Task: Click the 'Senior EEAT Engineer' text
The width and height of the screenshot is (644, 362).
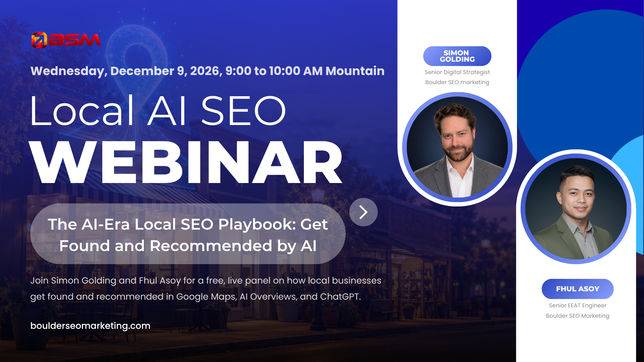Action: [578, 305]
